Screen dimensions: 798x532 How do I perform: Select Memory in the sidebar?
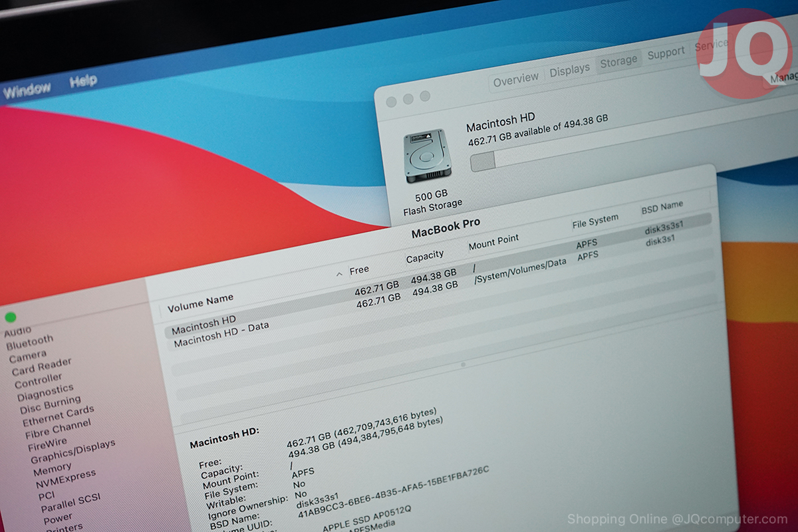[x=52, y=470]
